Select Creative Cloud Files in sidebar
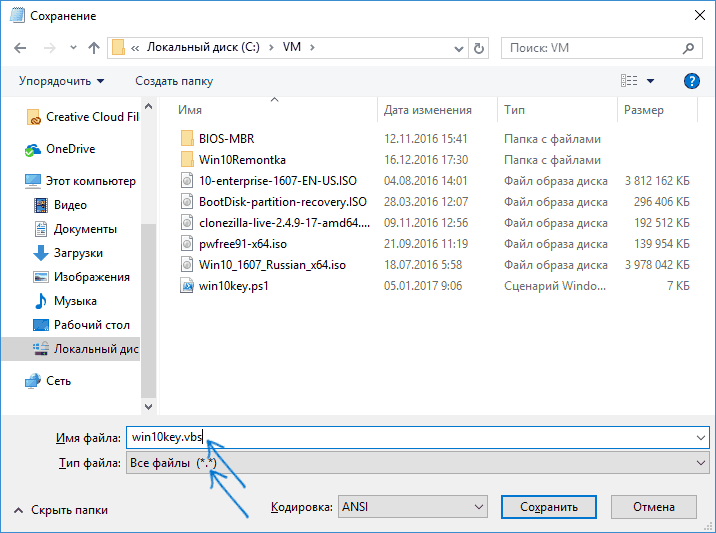716x533 pixels. [83, 117]
